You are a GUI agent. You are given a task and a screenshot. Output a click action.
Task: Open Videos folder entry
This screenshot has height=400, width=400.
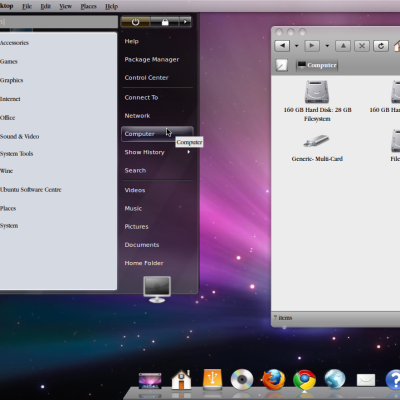[x=135, y=190]
